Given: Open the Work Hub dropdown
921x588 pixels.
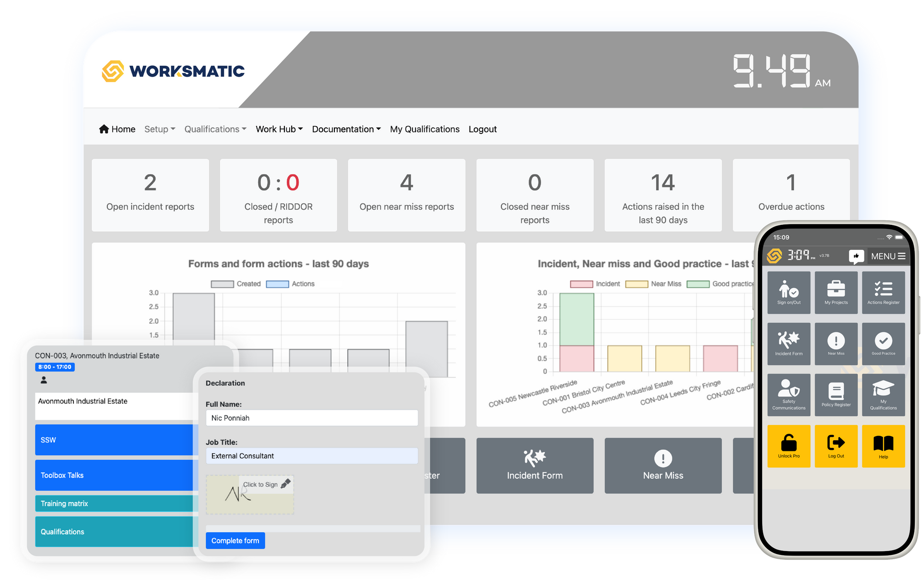Looking at the screenshot, I should [x=279, y=129].
